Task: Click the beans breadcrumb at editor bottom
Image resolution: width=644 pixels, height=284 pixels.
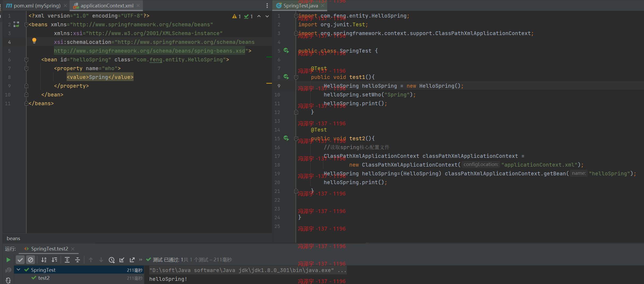Action: pyautogui.click(x=13, y=238)
